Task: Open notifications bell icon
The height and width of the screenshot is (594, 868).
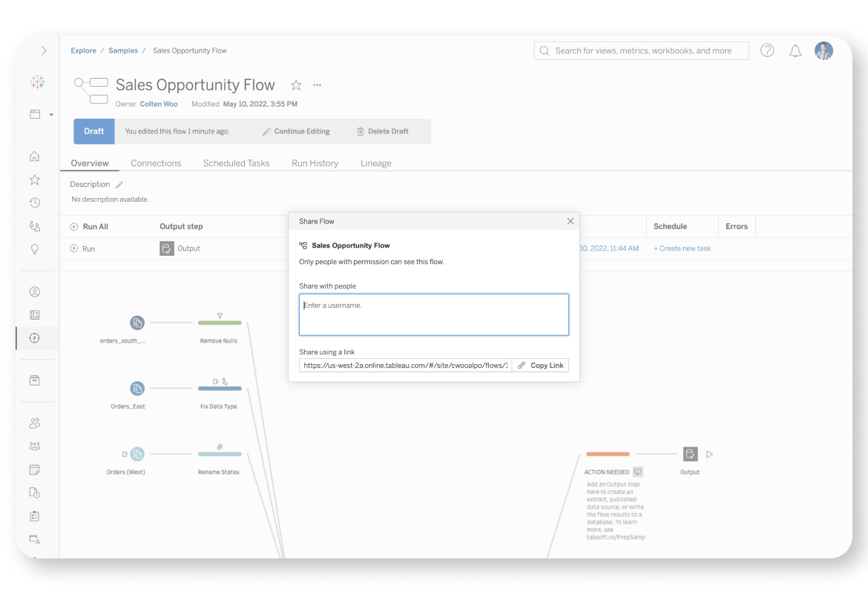Action: 795,51
